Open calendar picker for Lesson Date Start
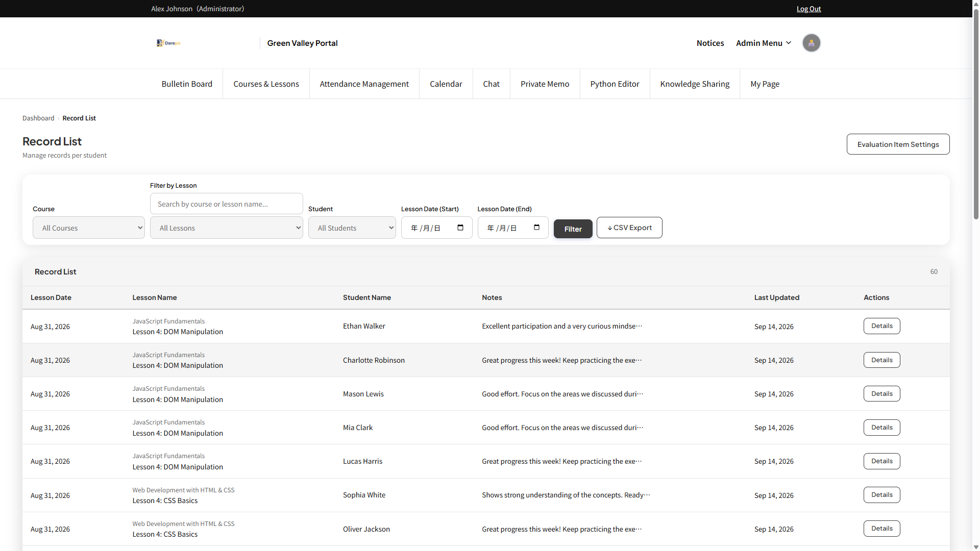 point(460,228)
